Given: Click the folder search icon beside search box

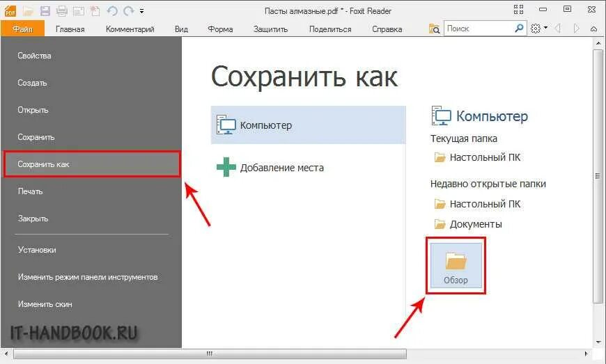Looking at the screenshot, I should click(x=434, y=29).
